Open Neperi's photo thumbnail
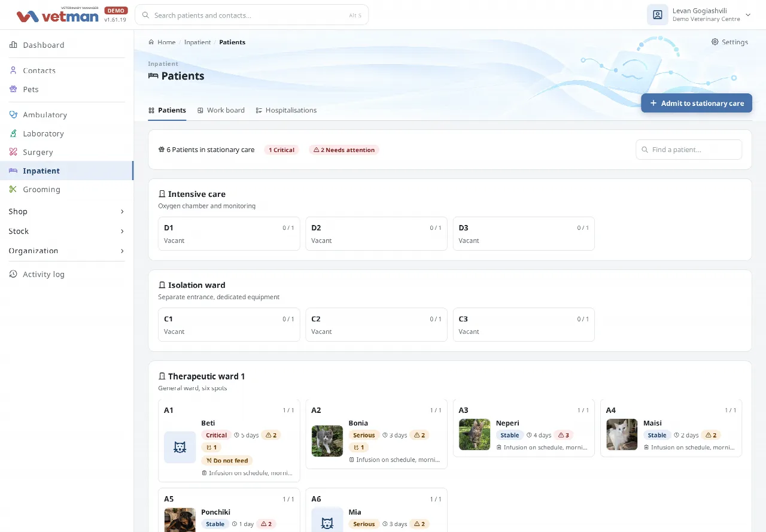 (x=475, y=434)
